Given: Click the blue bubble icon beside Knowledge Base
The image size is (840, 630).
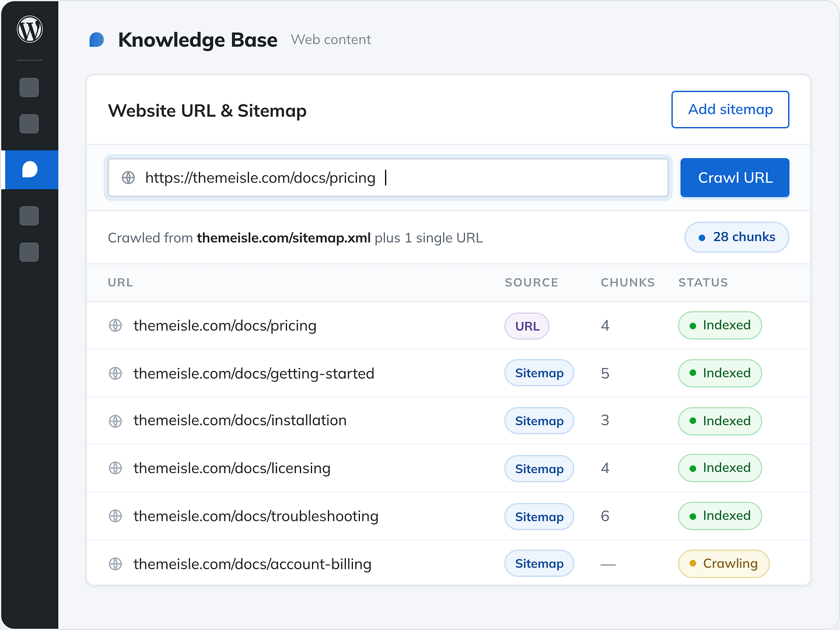Looking at the screenshot, I should click(97, 40).
